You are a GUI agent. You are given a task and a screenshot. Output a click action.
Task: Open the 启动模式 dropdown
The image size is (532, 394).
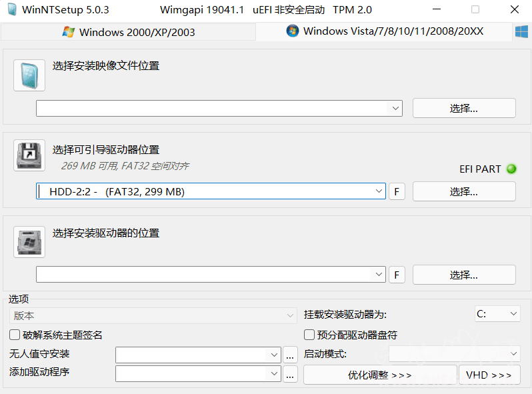click(x=454, y=353)
